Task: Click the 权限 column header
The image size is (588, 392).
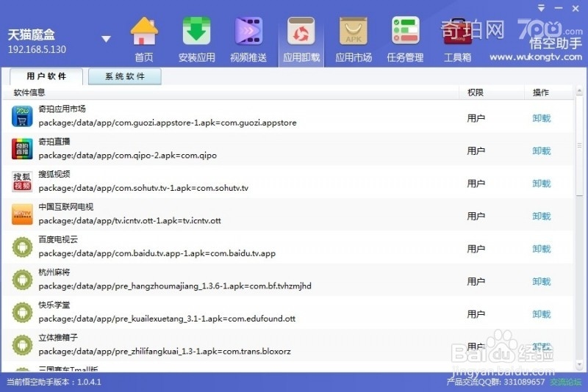Action: click(476, 92)
